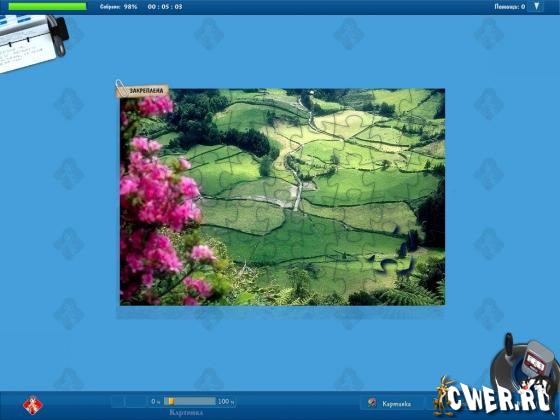The height and width of the screenshot is (420, 560).
Task: Click the Картинка button in bottom bar
Action: tap(392, 404)
